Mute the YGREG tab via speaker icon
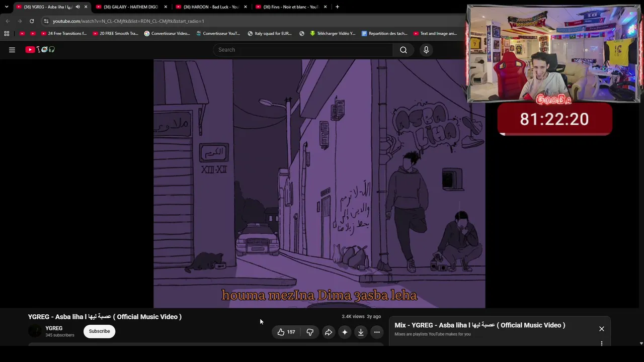Image resolution: width=644 pixels, height=362 pixels. point(77,7)
